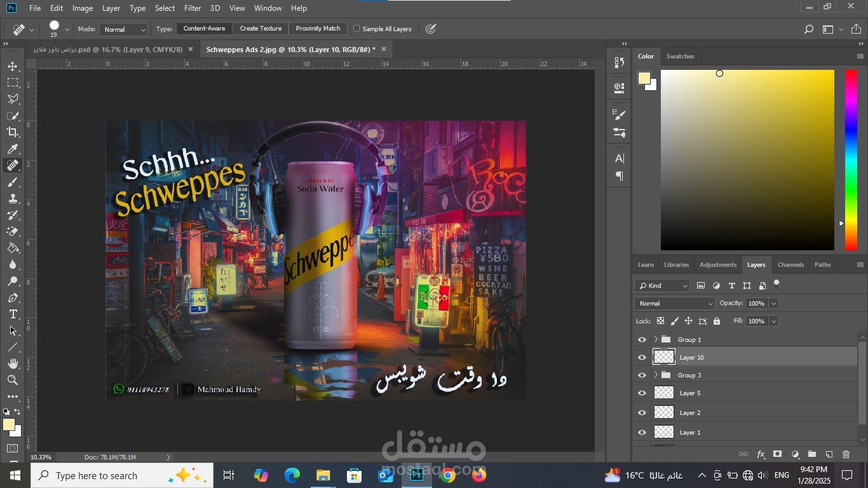Select the Brush tool
Screen dimensions: 868x488
[13, 182]
